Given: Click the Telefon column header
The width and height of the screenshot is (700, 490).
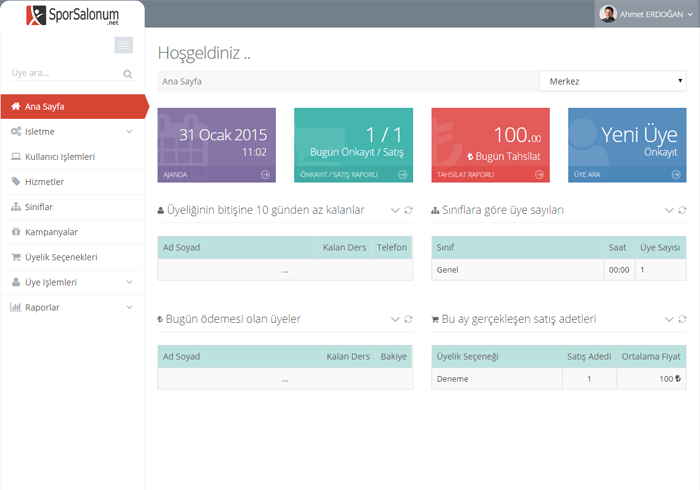Looking at the screenshot, I should pyautogui.click(x=392, y=248).
